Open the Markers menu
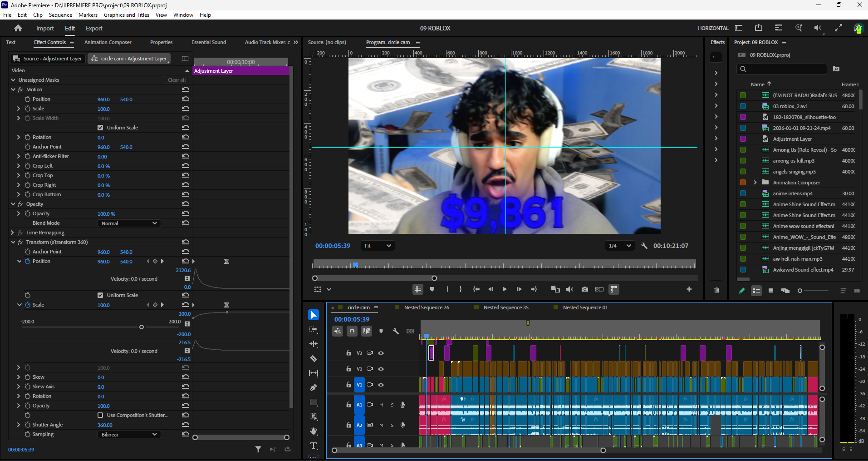Image resolution: width=868 pixels, height=461 pixels. tap(88, 15)
